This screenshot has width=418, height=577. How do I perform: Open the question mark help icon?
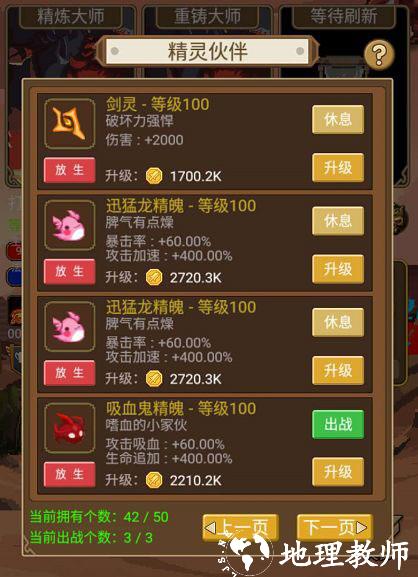[379, 55]
